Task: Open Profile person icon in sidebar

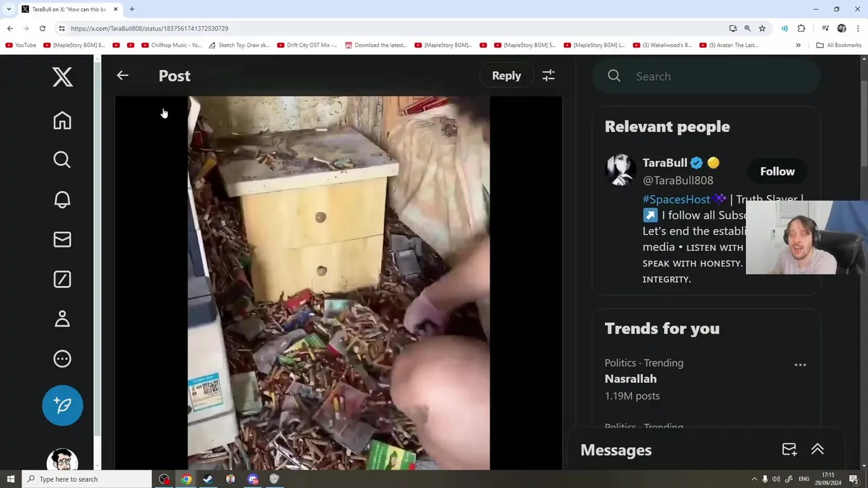Action: point(62,319)
